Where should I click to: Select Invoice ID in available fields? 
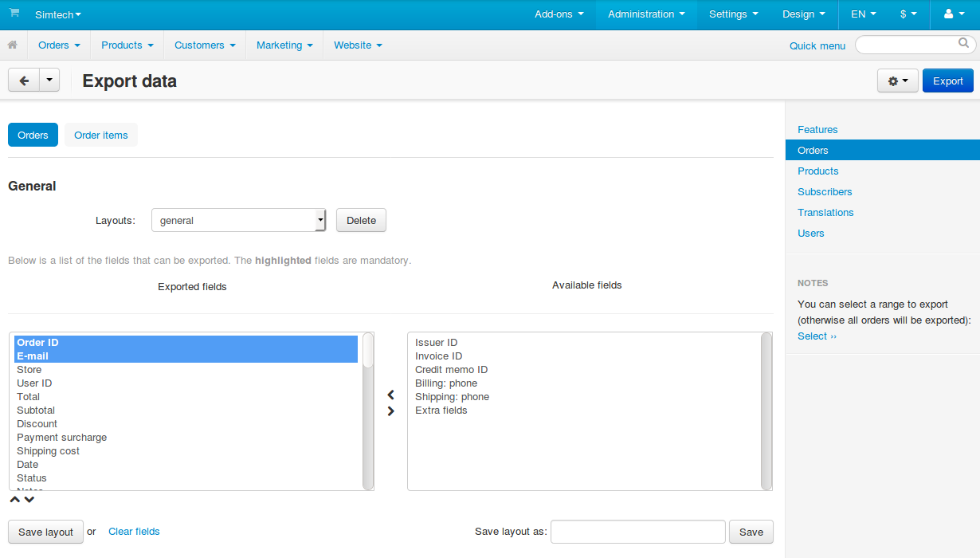(x=584, y=356)
